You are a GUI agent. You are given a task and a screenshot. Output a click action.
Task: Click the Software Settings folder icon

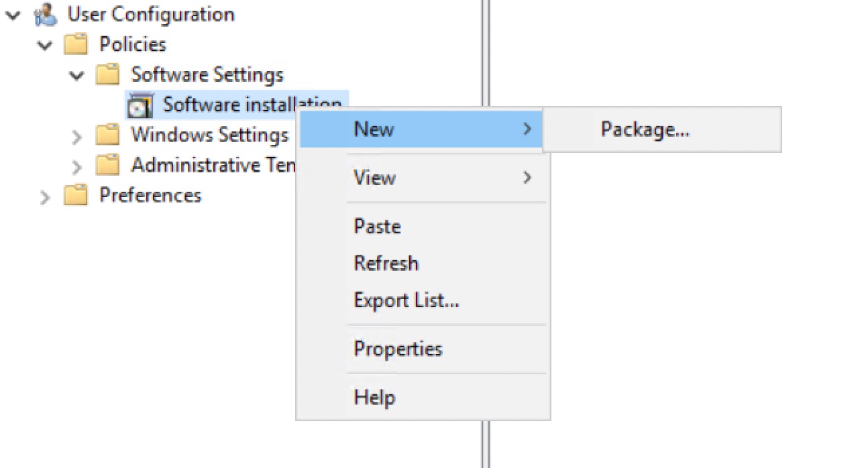pyautogui.click(x=107, y=74)
